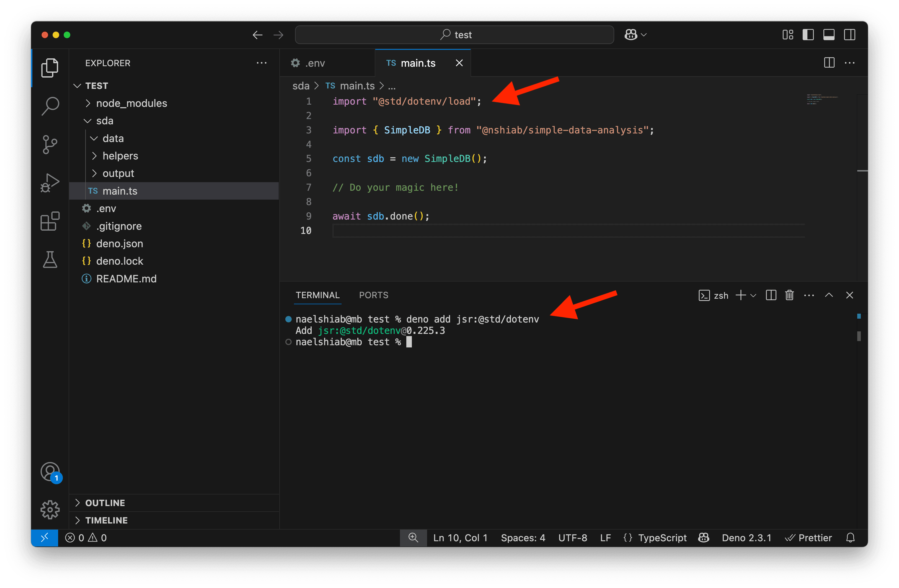
Task: Select the zsh terminal label
Action: [x=714, y=295]
